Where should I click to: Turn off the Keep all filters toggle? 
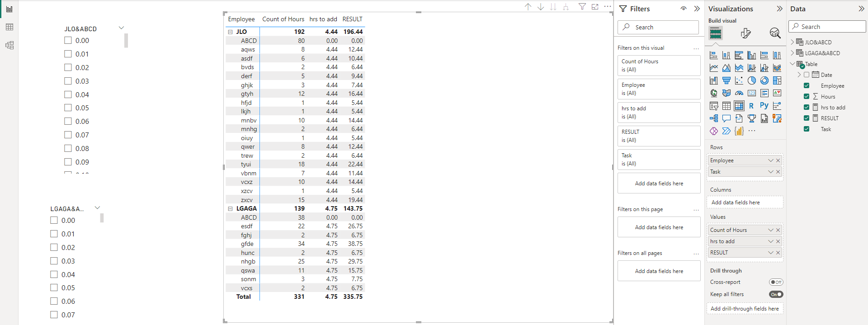[776, 294]
